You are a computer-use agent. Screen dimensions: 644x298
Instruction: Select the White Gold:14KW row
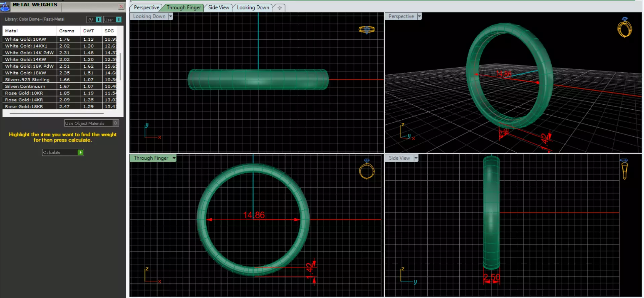point(59,59)
